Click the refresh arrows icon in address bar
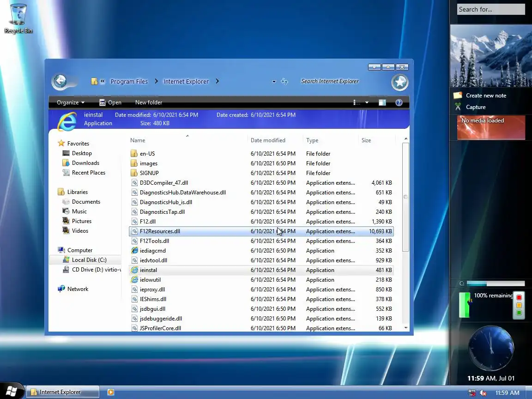The height and width of the screenshot is (399, 532). [x=284, y=81]
